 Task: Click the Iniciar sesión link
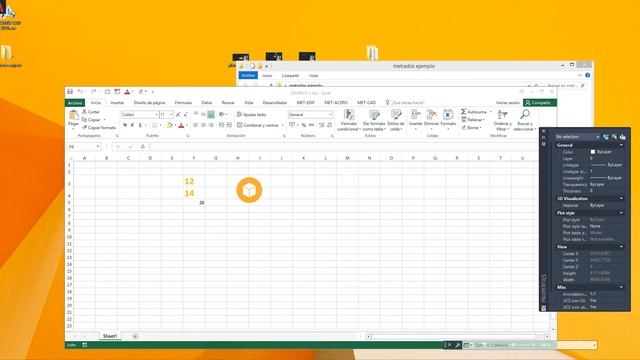pos(508,103)
